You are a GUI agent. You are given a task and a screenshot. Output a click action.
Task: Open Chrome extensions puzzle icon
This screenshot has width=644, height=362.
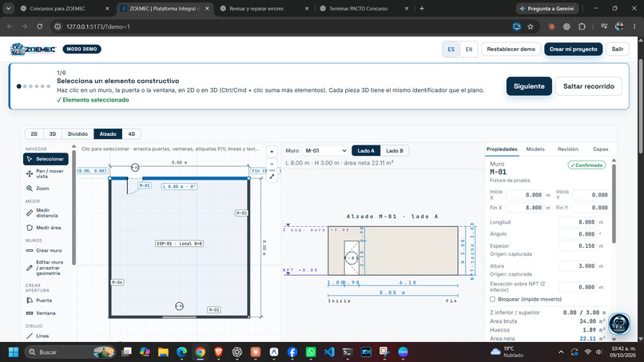(x=582, y=26)
